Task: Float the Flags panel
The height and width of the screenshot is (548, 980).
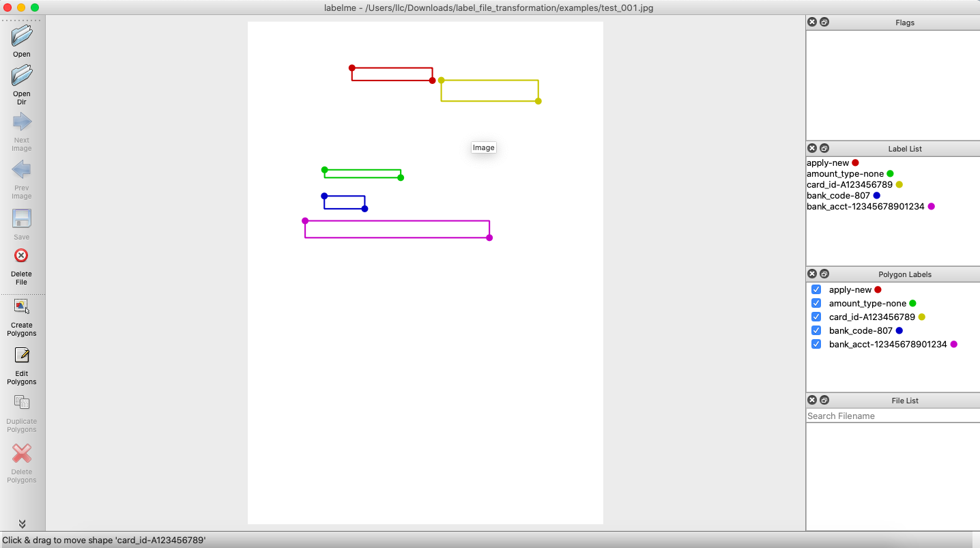Action: (x=824, y=22)
